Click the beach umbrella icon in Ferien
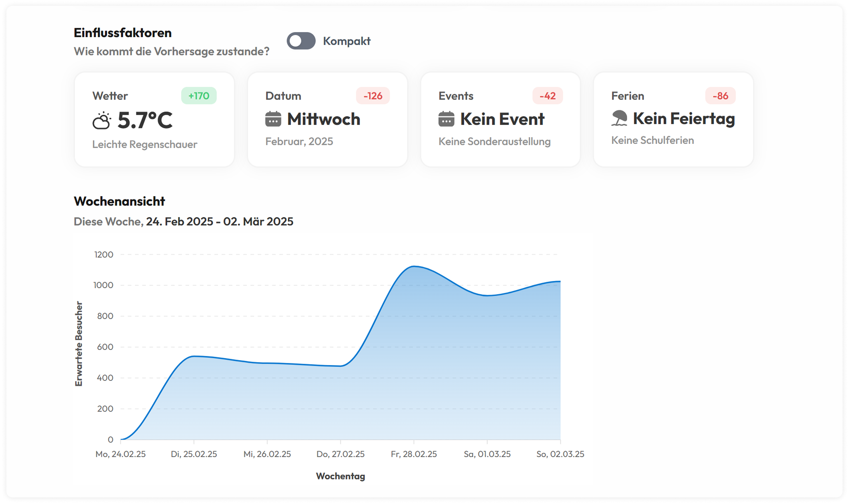Screen dimensions: 849x504 tap(619, 118)
